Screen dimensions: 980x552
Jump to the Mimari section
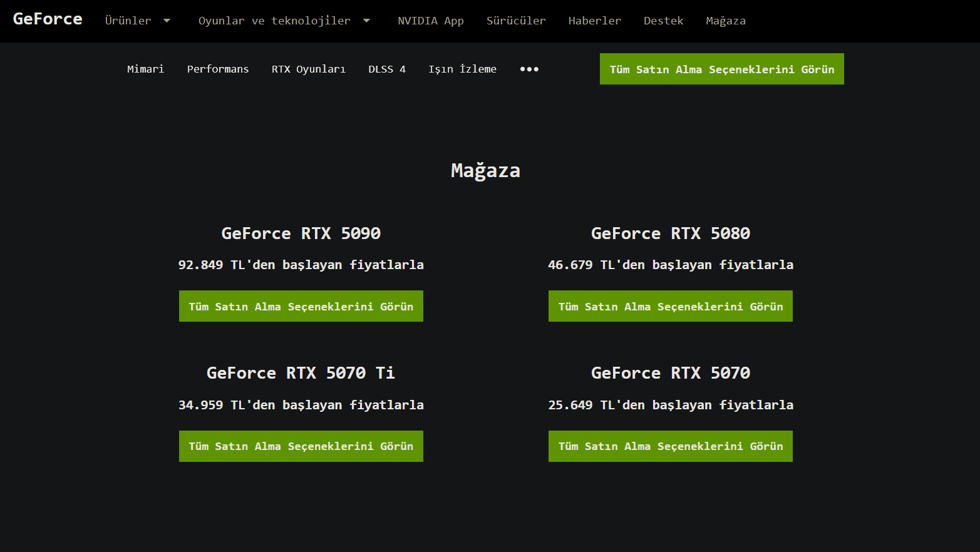click(145, 69)
